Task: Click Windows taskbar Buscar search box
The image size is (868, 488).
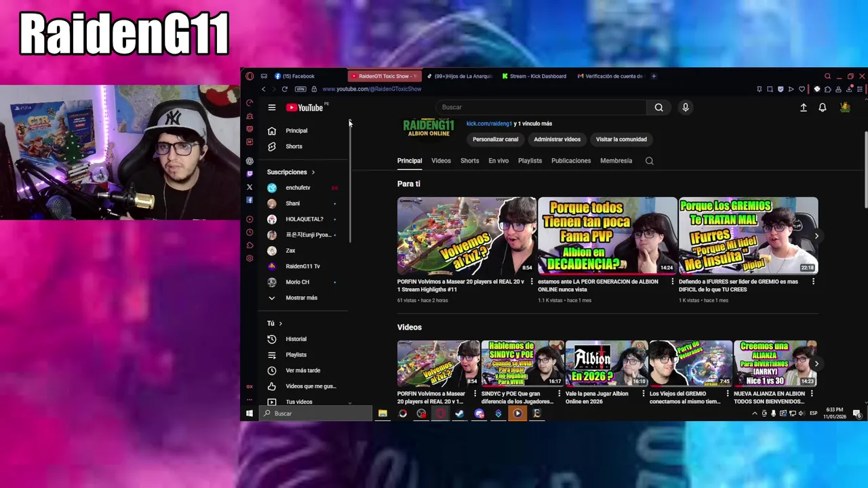Action: click(x=315, y=413)
